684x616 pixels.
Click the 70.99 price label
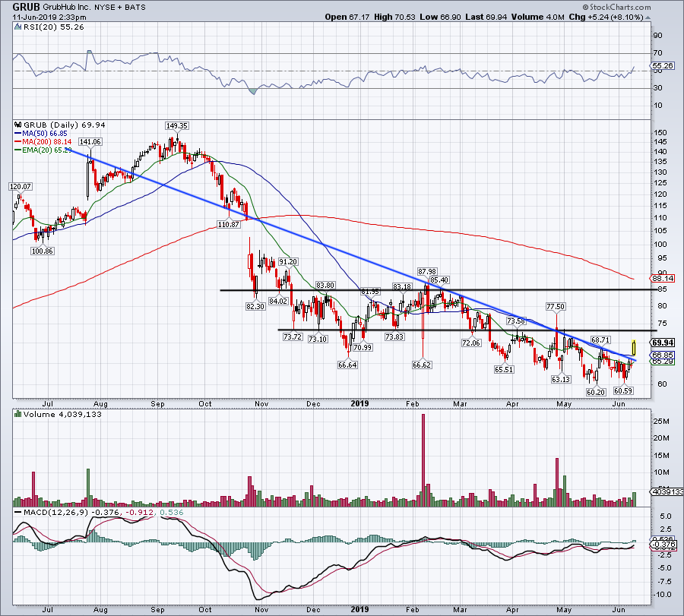(363, 347)
